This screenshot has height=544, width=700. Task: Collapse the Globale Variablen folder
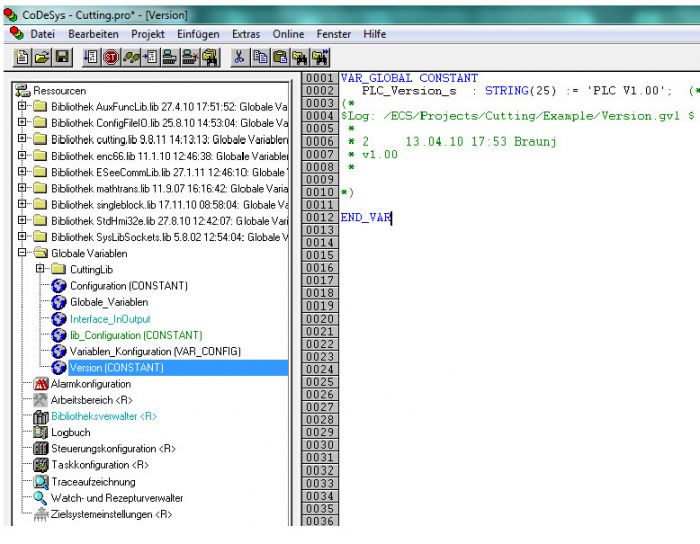[x=23, y=254]
